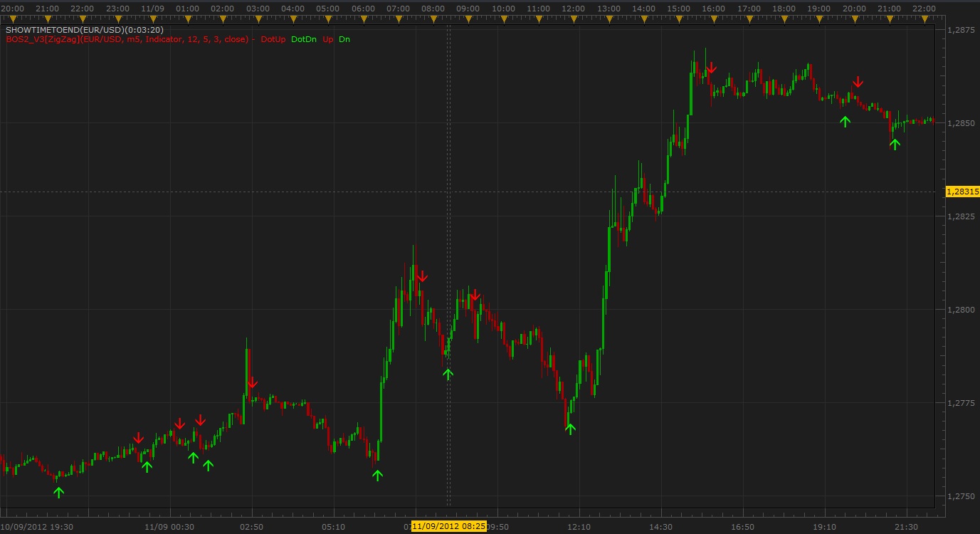The image size is (980, 534).
Task: Click the 1,2875 price axis label
Action: [x=961, y=30]
